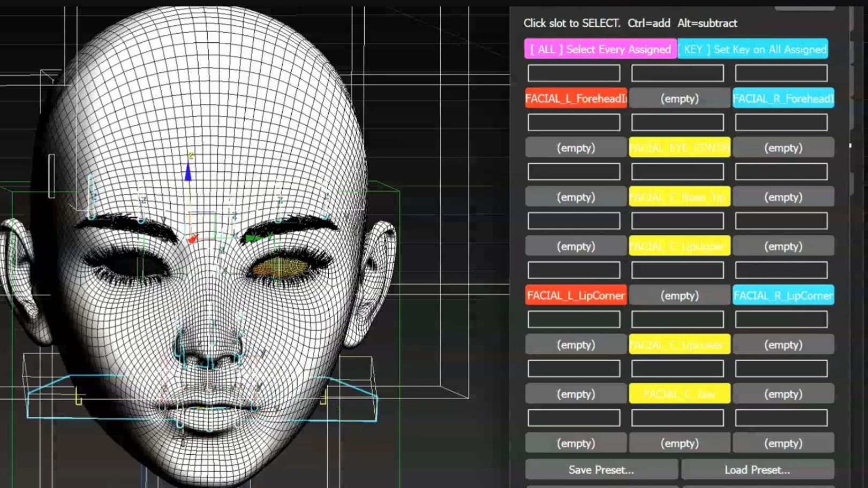The width and height of the screenshot is (868, 488).
Task: Click KEY Set Key on All Assigned
Action: tap(753, 49)
